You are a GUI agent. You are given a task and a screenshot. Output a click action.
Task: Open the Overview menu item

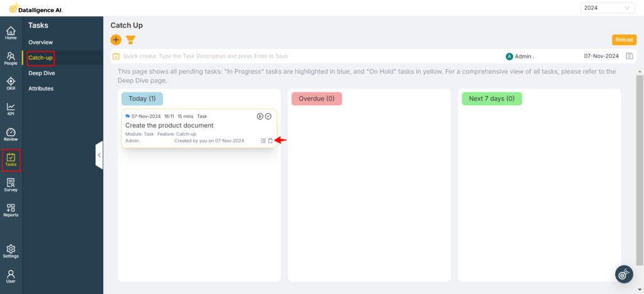(x=41, y=42)
